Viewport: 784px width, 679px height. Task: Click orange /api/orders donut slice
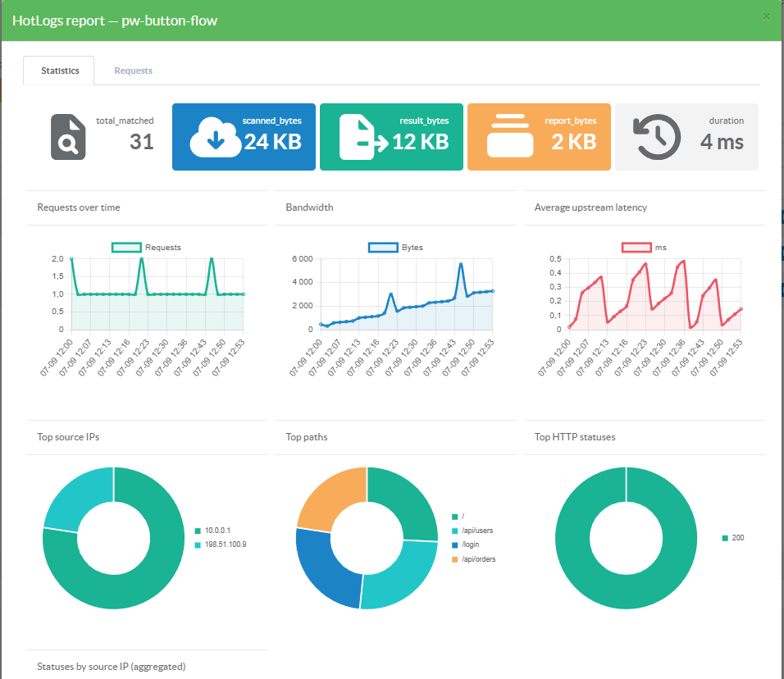328,496
